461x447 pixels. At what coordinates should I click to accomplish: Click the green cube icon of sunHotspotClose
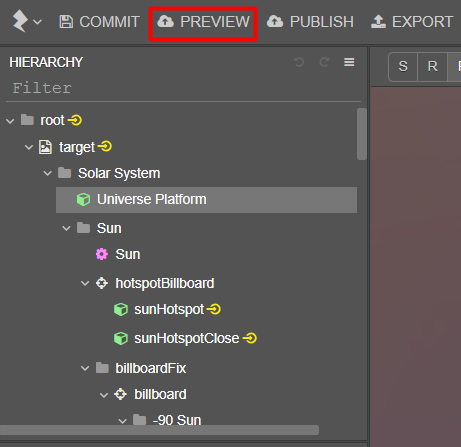coord(121,338)
